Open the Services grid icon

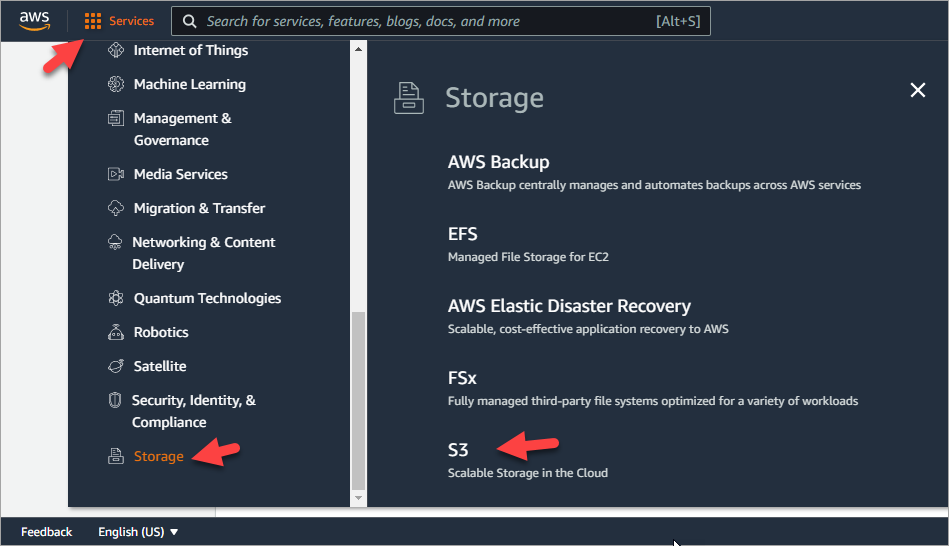click(x=93, y=21)
